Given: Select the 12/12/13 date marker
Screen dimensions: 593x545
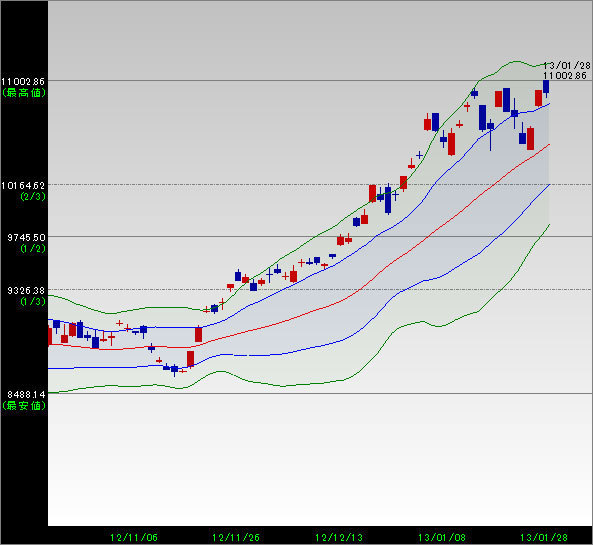Looking at the screenshot, I should [339, 537].
